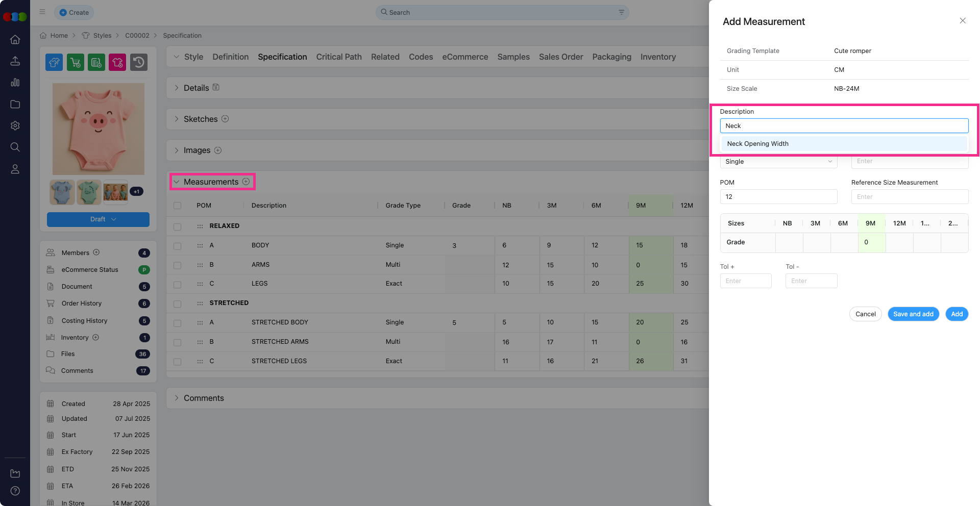Viewport: 980px width, 506px height.
Task: Click the pink garment icon above product image
Action: 117,62
